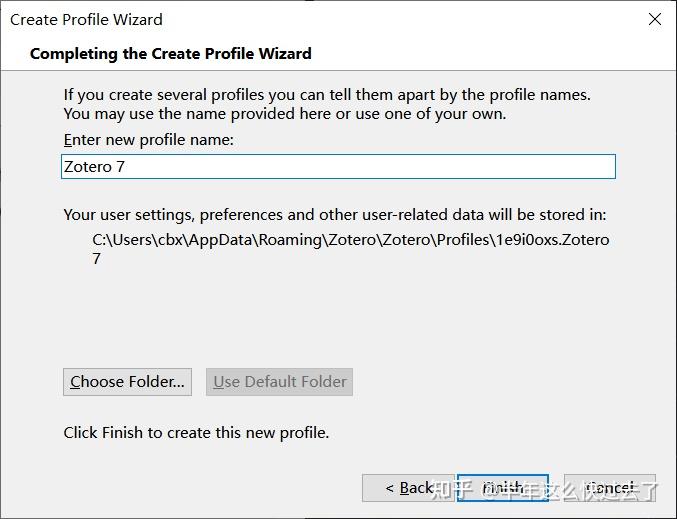Click the "Your user settings, preferences" description
677x519 pixels.
click(x=335, y=215)
